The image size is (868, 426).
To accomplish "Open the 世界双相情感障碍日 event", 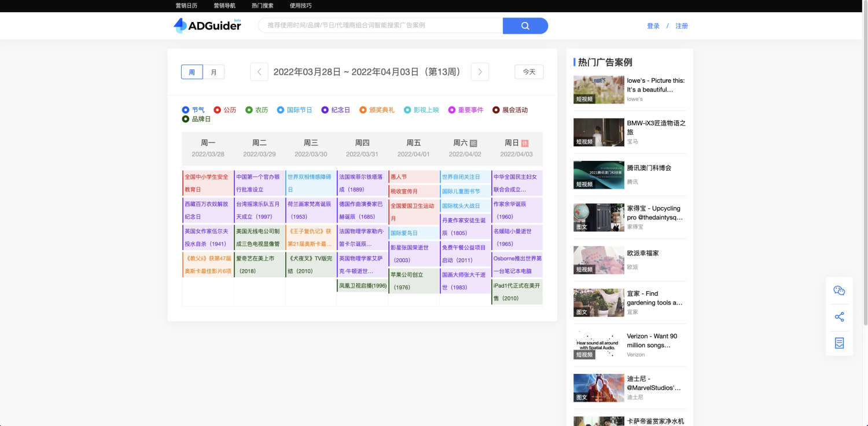I will (311, 183).
